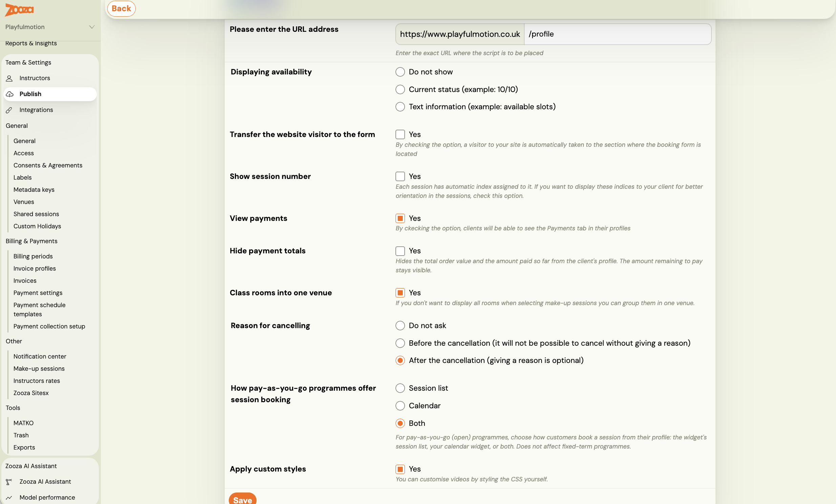Open Consents & Agreements settings
836x504 pixels.
(48, 165)
